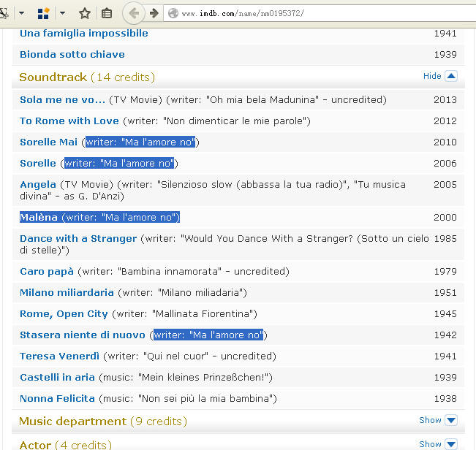The width and height of the screenshot is (476, 450).
Task: Open Teresa Venerdì title link
Action: pos(59,356)
